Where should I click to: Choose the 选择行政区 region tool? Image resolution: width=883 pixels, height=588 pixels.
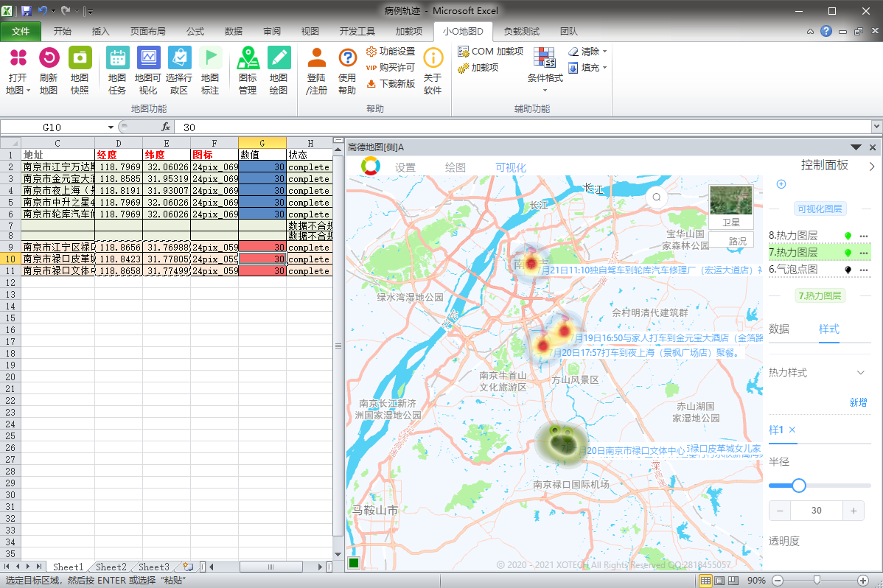click(x=179, y=71)
